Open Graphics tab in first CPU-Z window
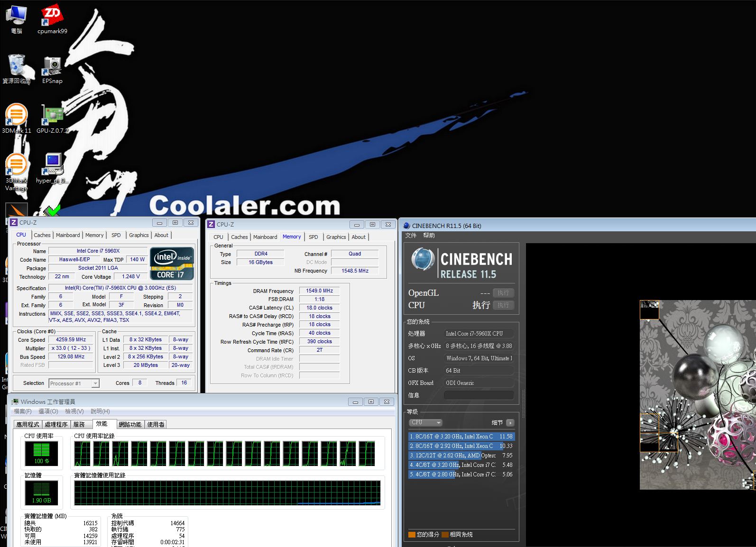Viewport: 756px width, 547px height. 139,235
